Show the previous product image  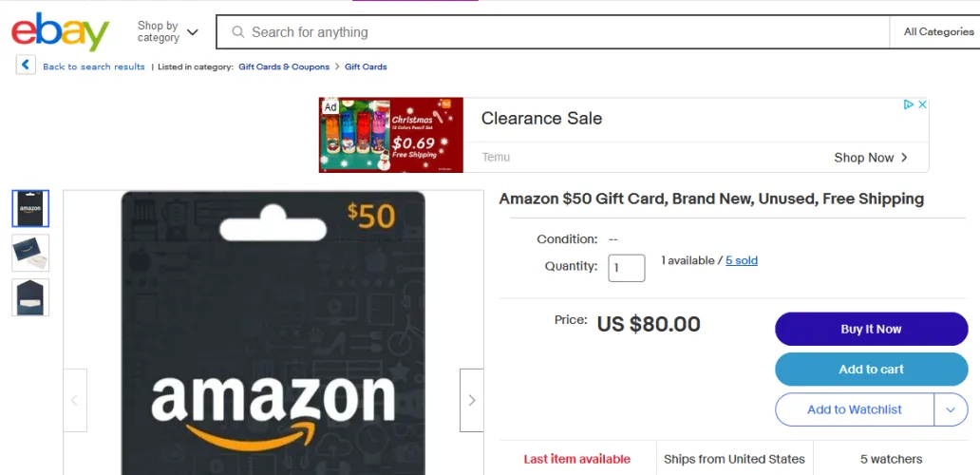pyautogui.click(x=75, y=400)
